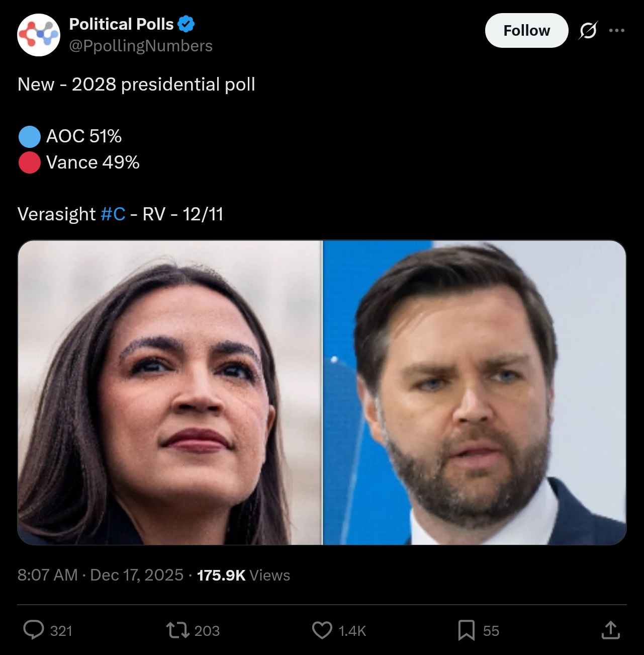Click the share upload icon
The width and height of the screenshot is (644, 655).
point(610,630)
